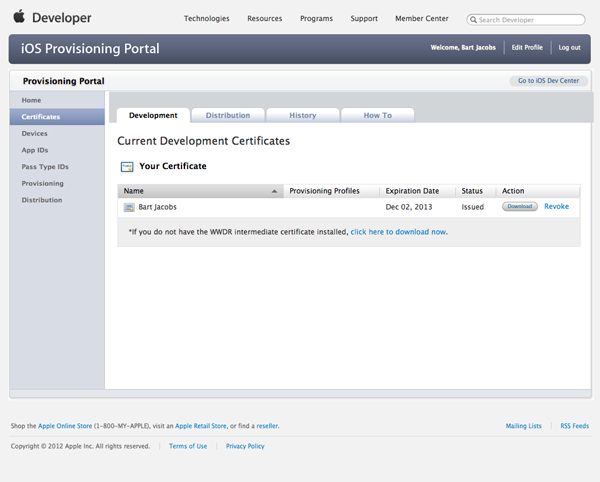This screenshot has height=482, width=600.
Task: Click the iOS Provisioning Portal banner title
Action: pyautogui.click(x=90, y=49)
